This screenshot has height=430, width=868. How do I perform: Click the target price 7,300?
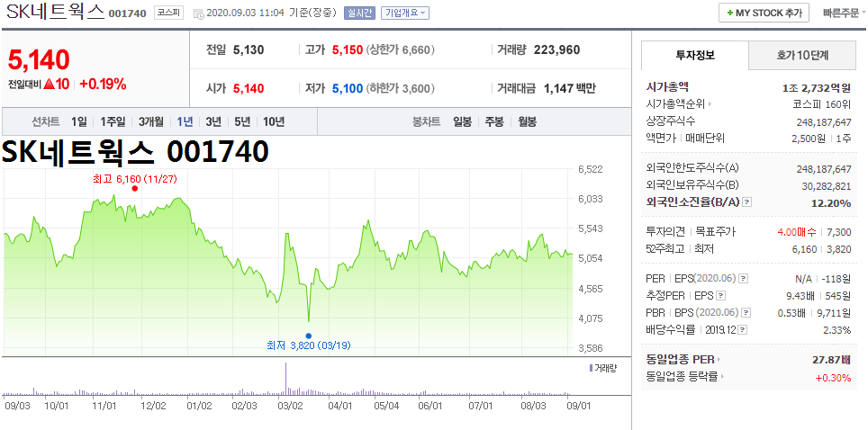pyautogui.click(x=838, y=232)
